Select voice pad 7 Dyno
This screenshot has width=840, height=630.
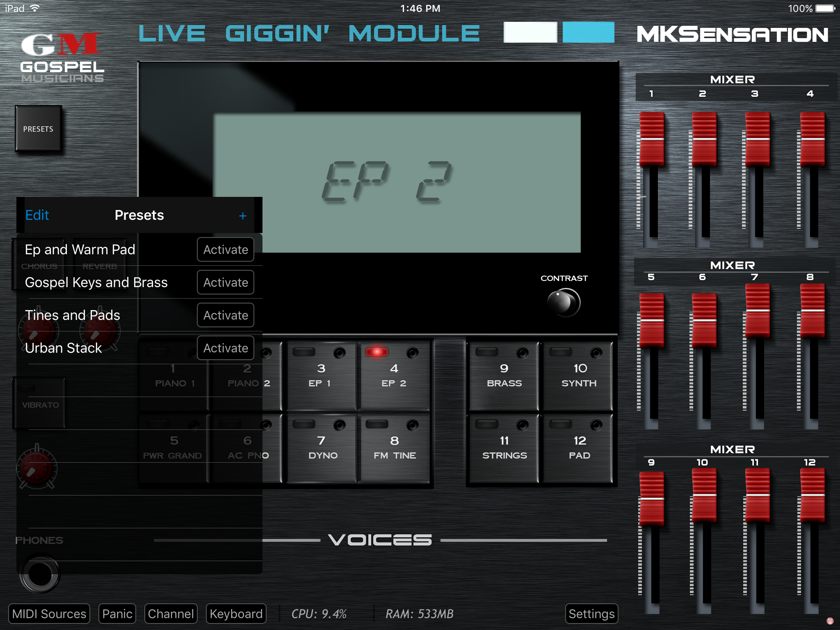coord(322,448)
